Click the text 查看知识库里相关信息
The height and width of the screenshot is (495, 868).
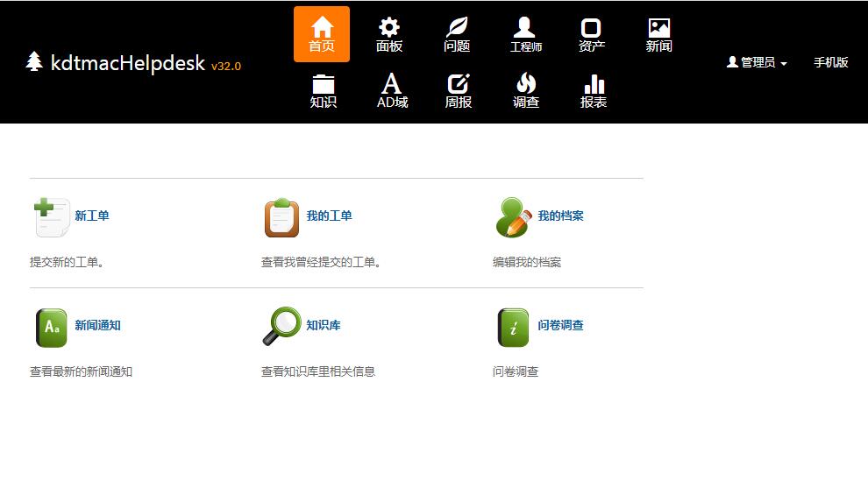318,371
